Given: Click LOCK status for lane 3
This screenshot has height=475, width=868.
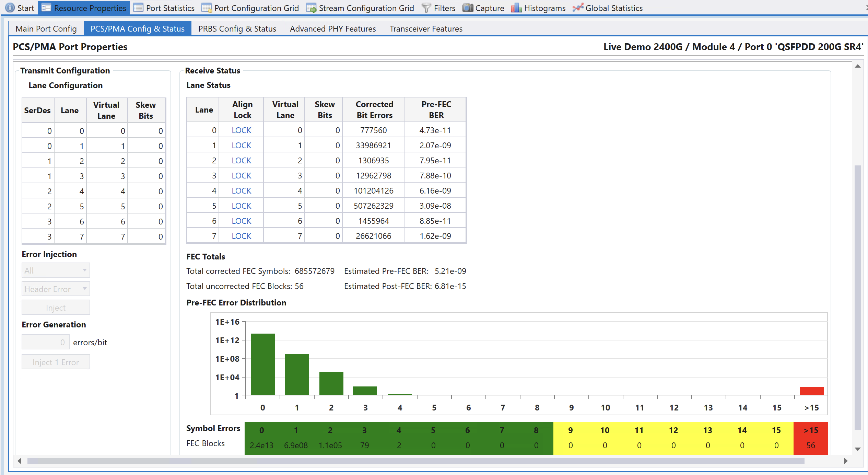Looking at the screenshot, I should pos(241,175).
